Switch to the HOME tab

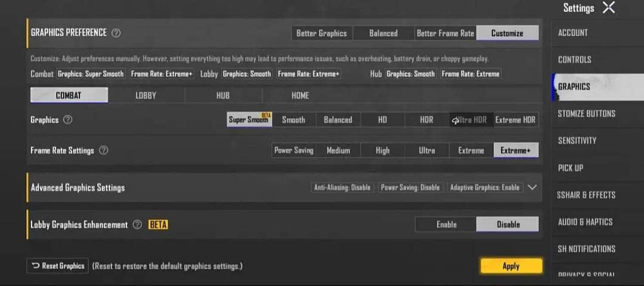(300, 96)
